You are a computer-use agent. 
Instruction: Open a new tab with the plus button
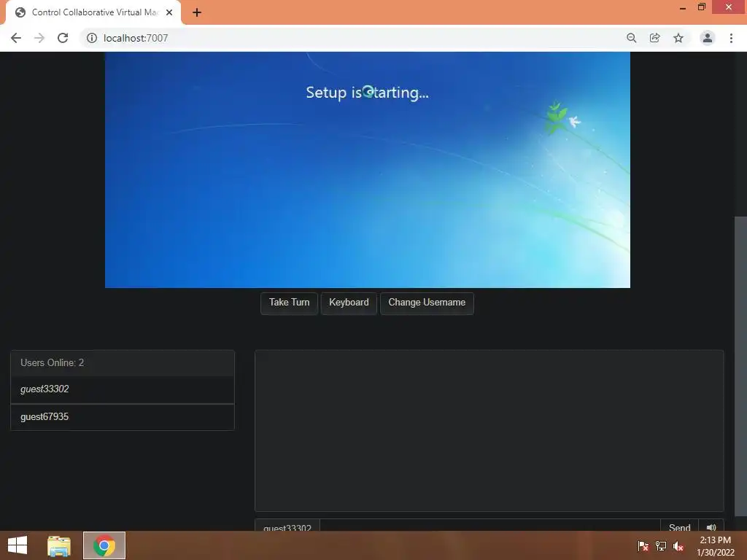click(x=197, y=12)
